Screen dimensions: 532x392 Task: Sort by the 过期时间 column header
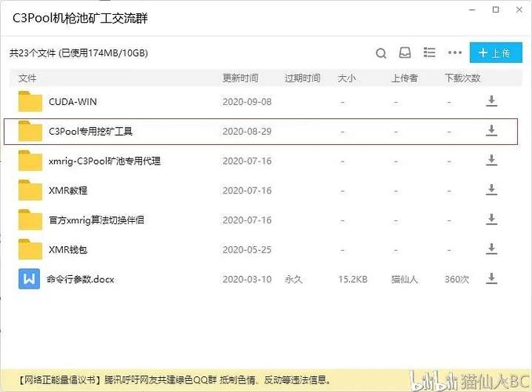302,78
